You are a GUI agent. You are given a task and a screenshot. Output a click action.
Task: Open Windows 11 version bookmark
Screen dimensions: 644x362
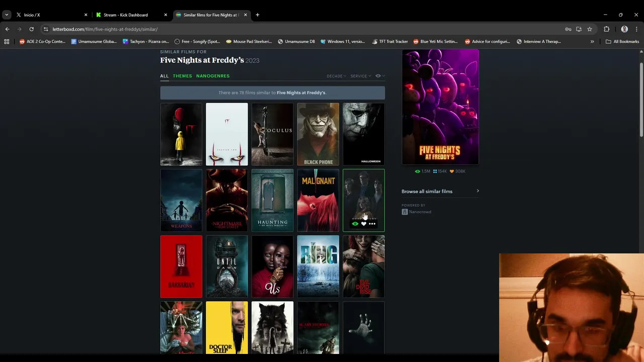[x=342, y=42]
